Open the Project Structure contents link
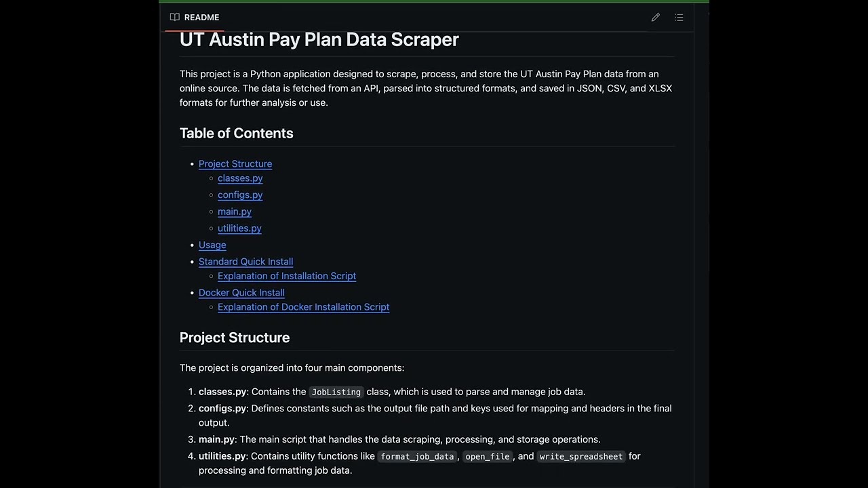 click(235, 164)
